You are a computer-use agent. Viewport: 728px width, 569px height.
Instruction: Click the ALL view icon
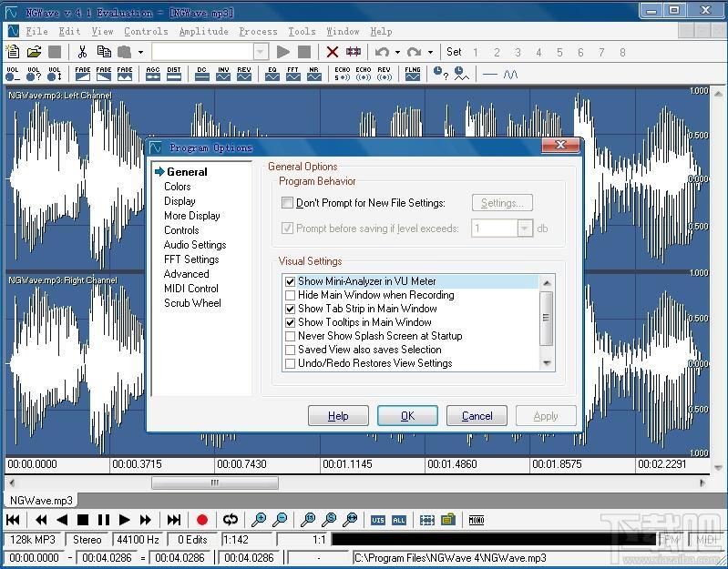click(x=398, y=521)
